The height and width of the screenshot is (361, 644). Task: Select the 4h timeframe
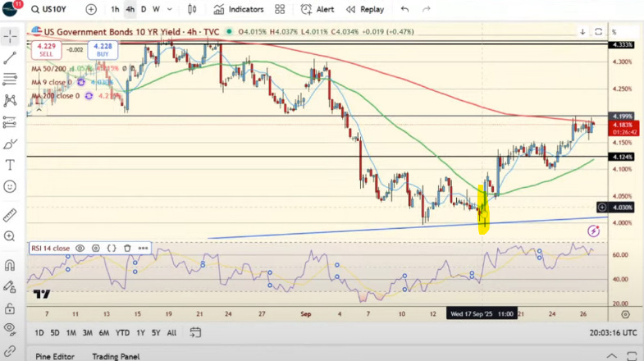click(x=130, y=9)
